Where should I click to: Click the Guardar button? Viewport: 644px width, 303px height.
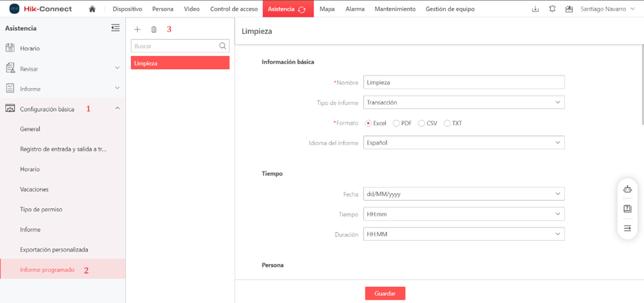point(385,294)
